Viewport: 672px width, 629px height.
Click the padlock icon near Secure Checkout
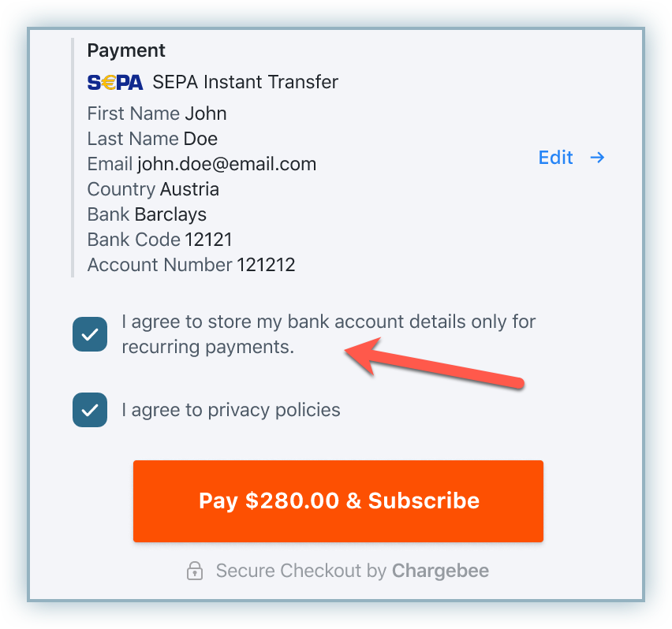pos(195,571)
